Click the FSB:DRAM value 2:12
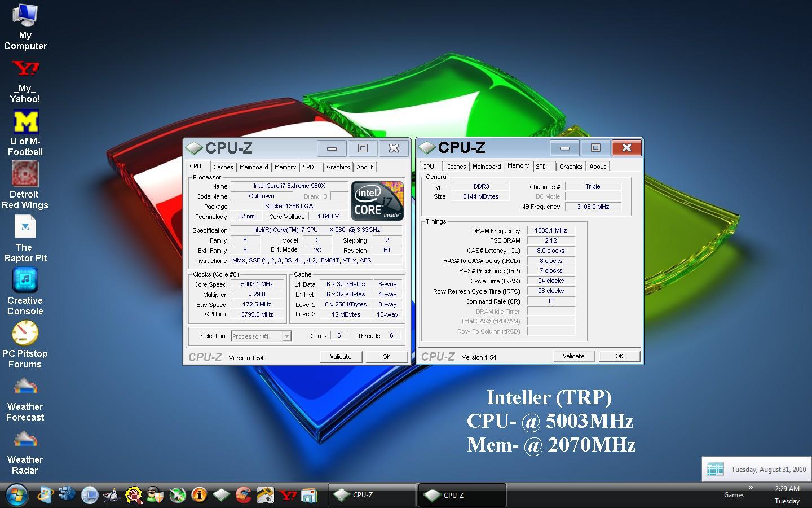812x508 pixels. (551, 240)
